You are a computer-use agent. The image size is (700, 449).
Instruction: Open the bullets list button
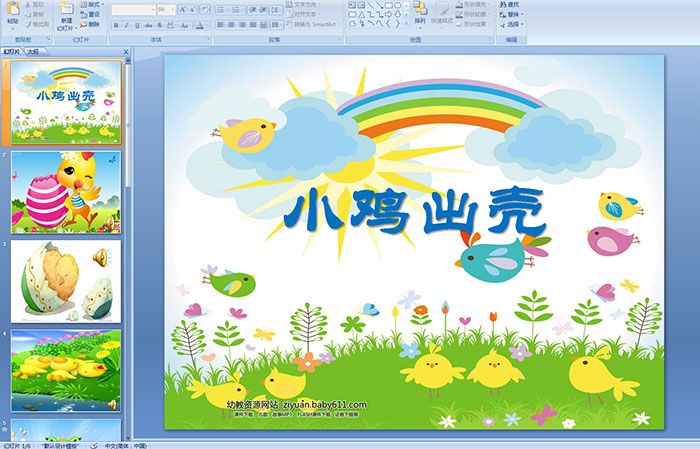pos(222,9)
